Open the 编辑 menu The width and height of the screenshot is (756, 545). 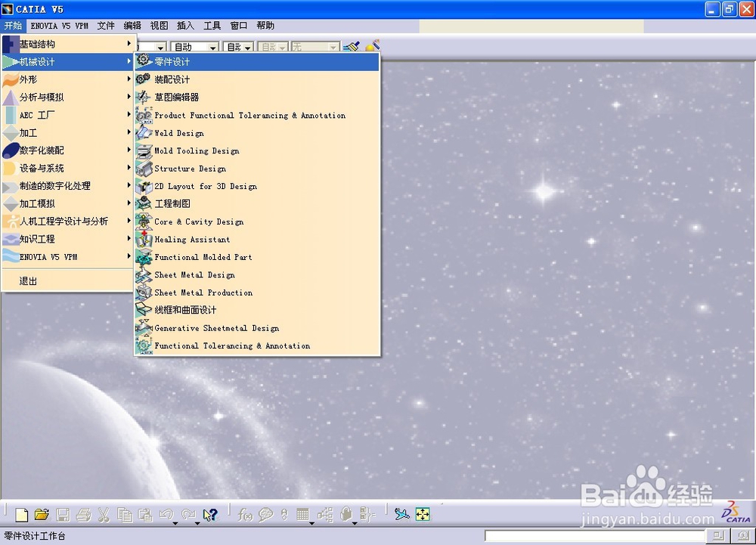click(132, 26)
